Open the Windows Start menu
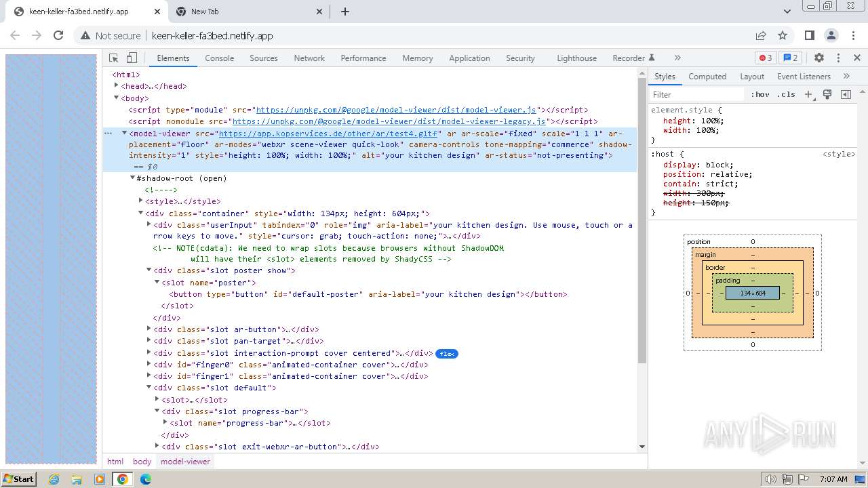Viewport: 868px width, 488px height. click(18, 479)
